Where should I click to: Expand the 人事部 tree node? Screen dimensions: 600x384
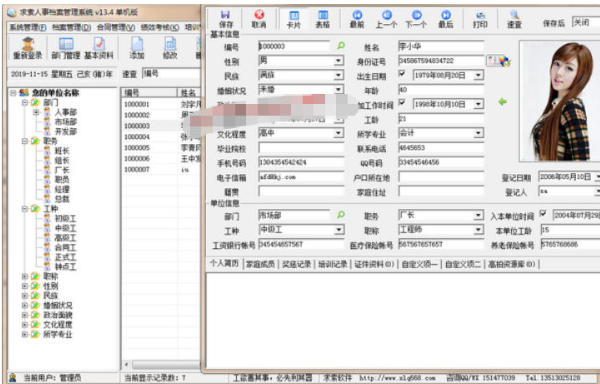tap(36, 112)
